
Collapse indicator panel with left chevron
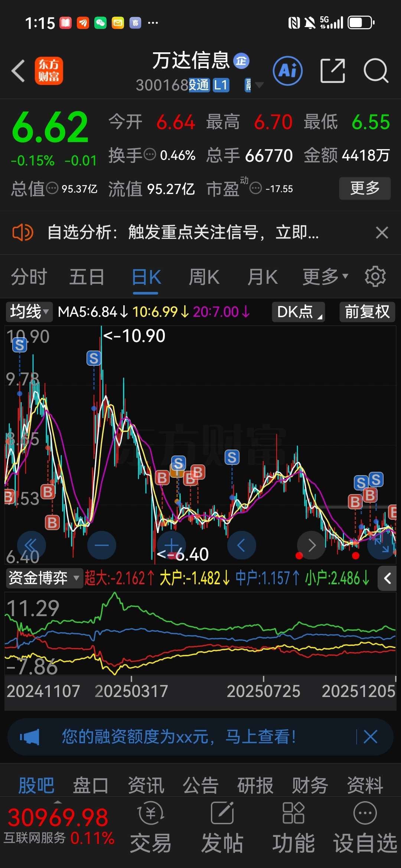click(387, 578)
